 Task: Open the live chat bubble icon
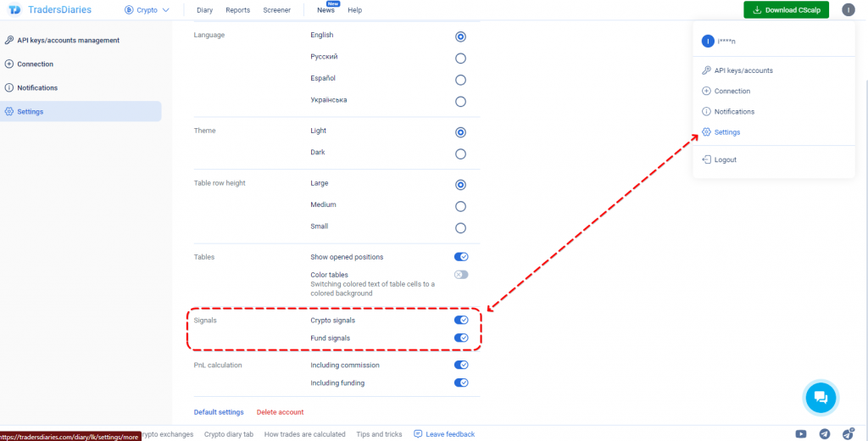click(820, 398)
